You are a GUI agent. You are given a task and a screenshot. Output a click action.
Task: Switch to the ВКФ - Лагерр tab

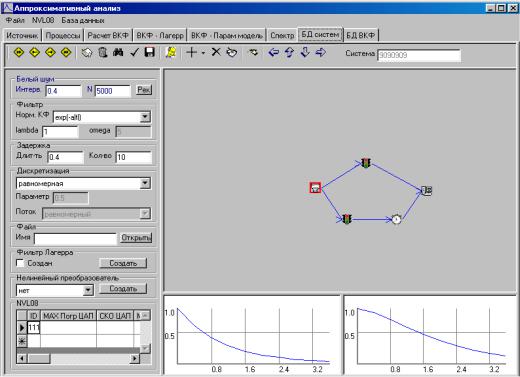click(x=160, y=35)
